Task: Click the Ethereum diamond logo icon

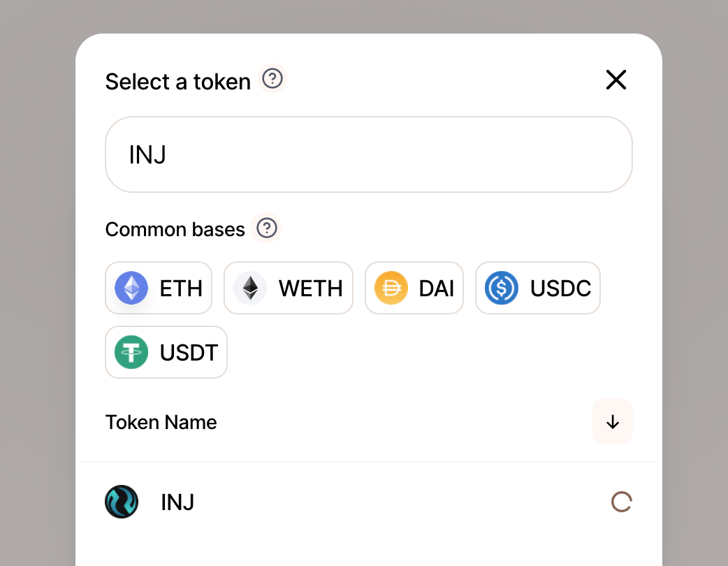Action: tap(131, 288)
